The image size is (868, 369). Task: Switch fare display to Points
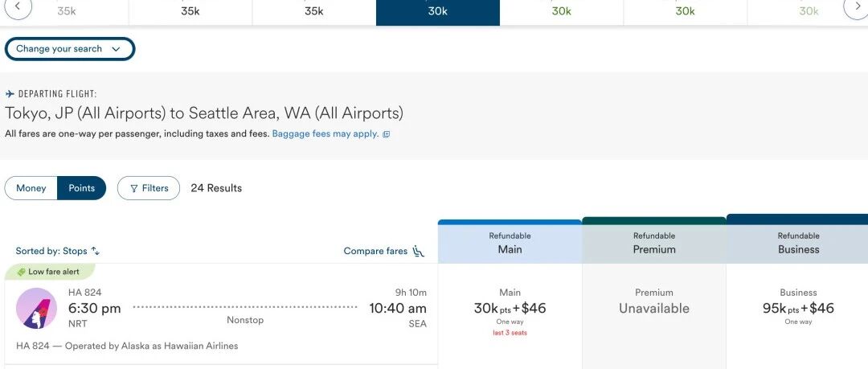81,188
